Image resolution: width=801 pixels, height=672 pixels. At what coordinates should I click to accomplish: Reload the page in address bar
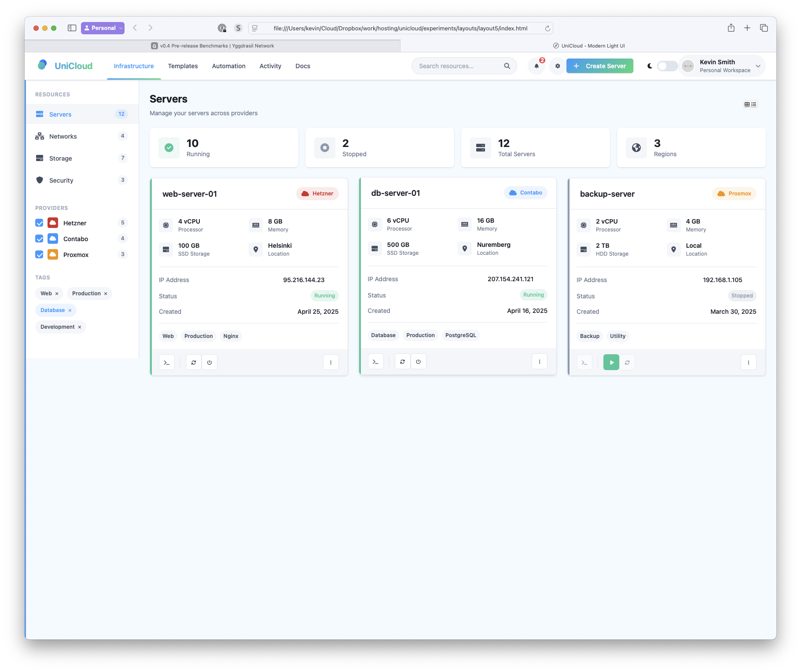point(547,28)
